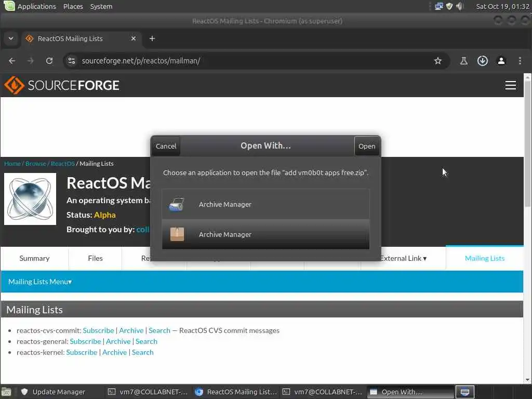
Task: Switch to first vm7@COLLABNET terminal taskbar item
Action: coord(147,392)
